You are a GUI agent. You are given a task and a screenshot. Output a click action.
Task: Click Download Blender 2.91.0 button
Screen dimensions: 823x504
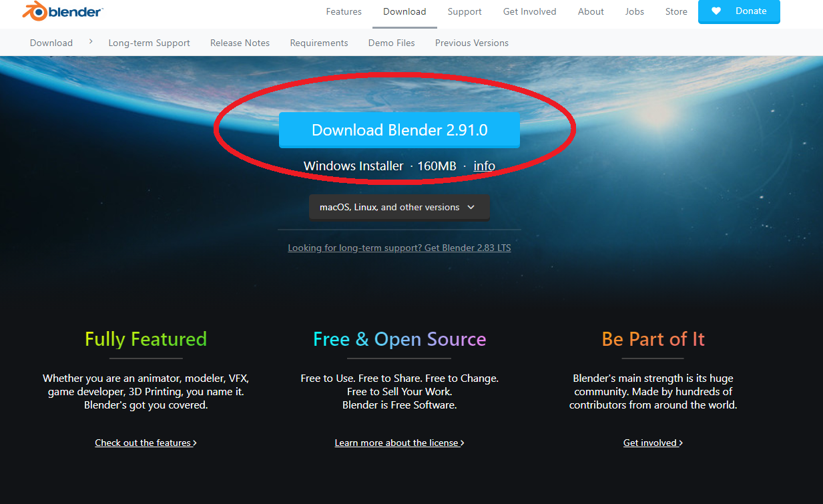399,130
